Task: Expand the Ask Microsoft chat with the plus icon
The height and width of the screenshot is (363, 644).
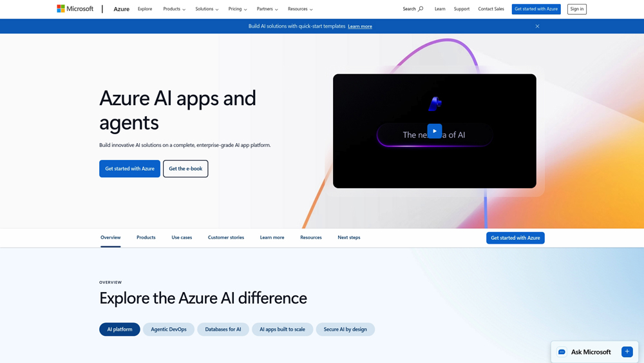Action: tap(627, 351)
